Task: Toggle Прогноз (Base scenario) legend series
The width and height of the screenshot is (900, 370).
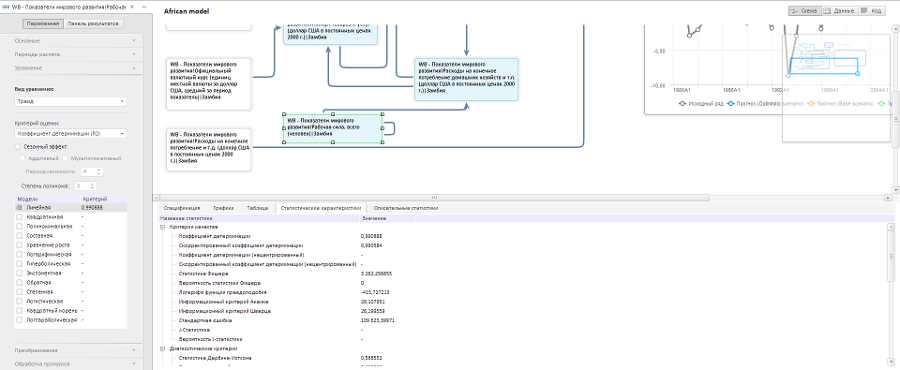Action: 841,104
